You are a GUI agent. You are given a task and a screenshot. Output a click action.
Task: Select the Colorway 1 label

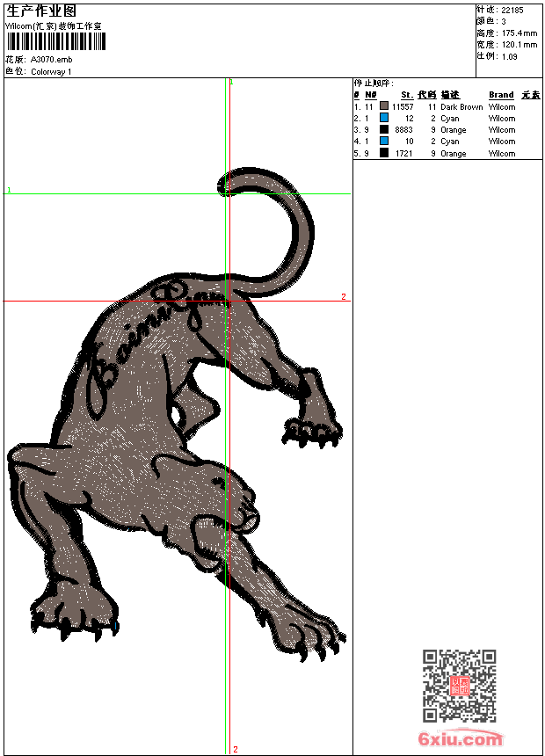[51, 72]
